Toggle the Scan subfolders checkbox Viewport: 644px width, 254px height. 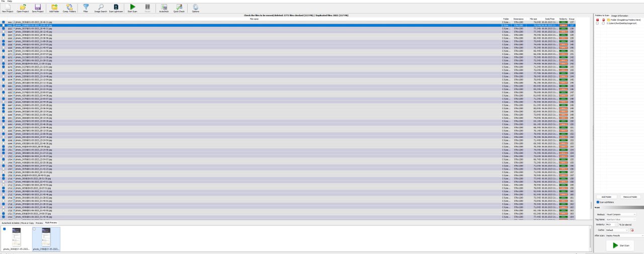597,202
